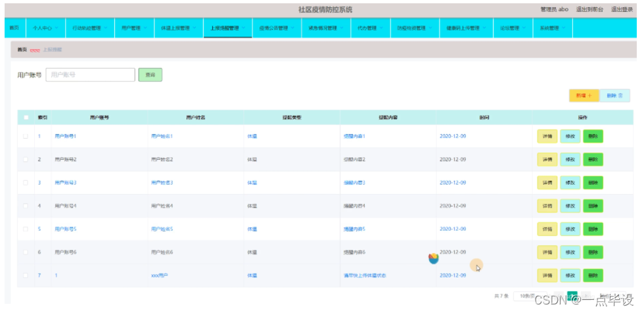Open 详情 for row xxx用户

547,276
